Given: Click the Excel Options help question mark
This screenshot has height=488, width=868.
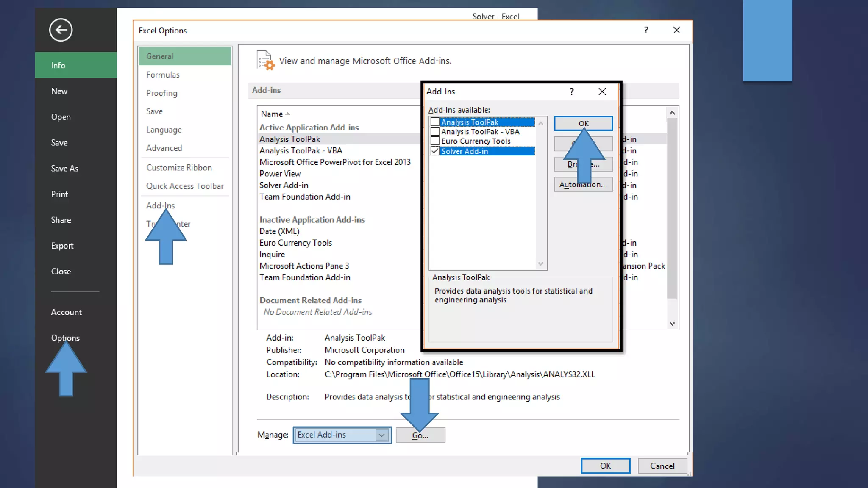Looking at the screenshot, I should click(646, 30).
